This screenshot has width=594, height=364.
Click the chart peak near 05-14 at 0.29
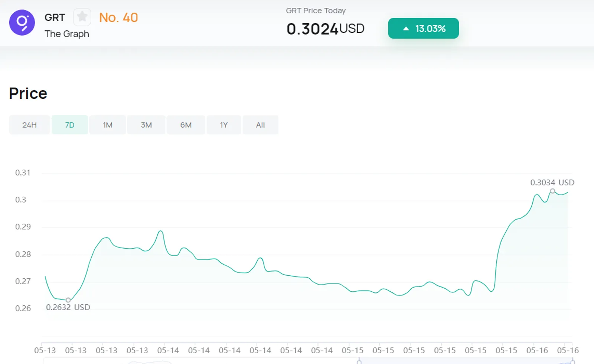(x=160, y=231)
